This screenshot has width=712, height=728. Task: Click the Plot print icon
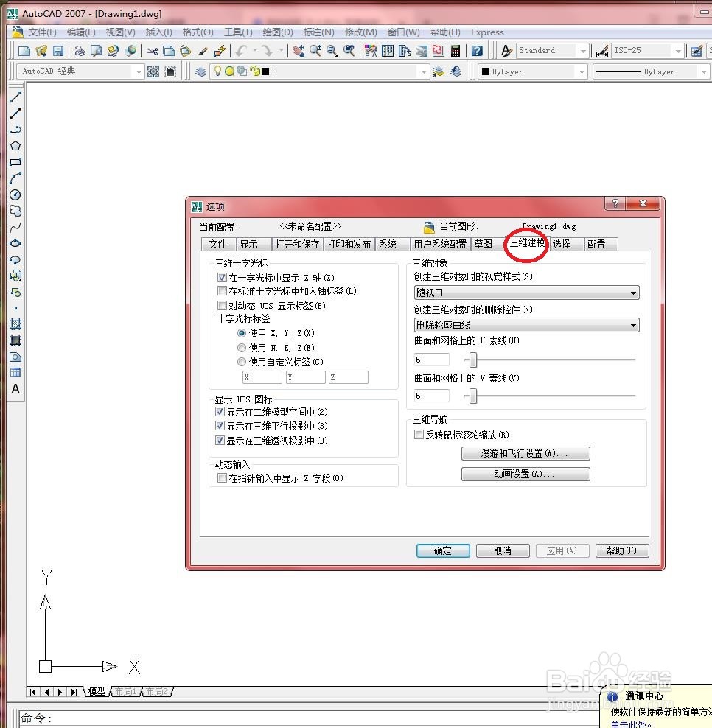80,51
